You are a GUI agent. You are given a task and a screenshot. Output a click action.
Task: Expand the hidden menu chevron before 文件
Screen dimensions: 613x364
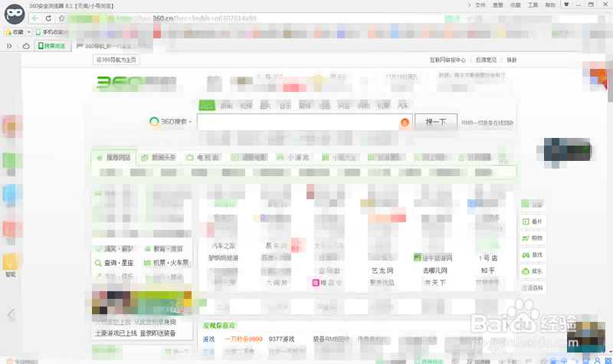(x=469, y=5)
